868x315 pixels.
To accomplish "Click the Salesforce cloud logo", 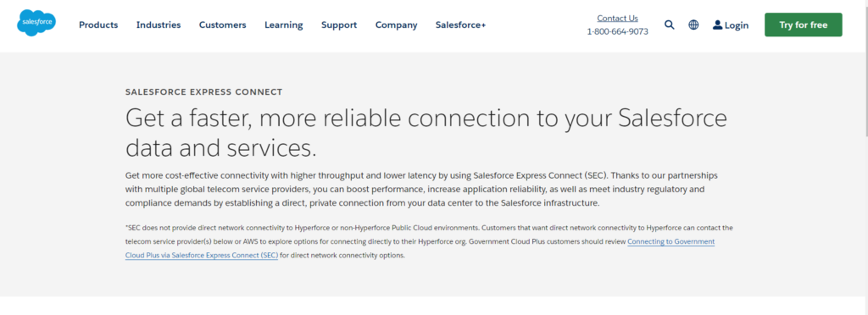I will point(36,23).
